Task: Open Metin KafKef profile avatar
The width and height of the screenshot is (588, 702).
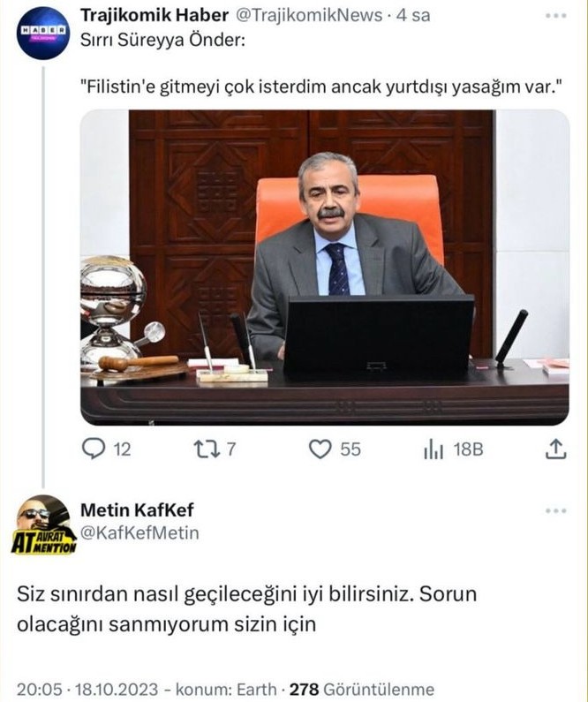Action: [x=43, y=525]
